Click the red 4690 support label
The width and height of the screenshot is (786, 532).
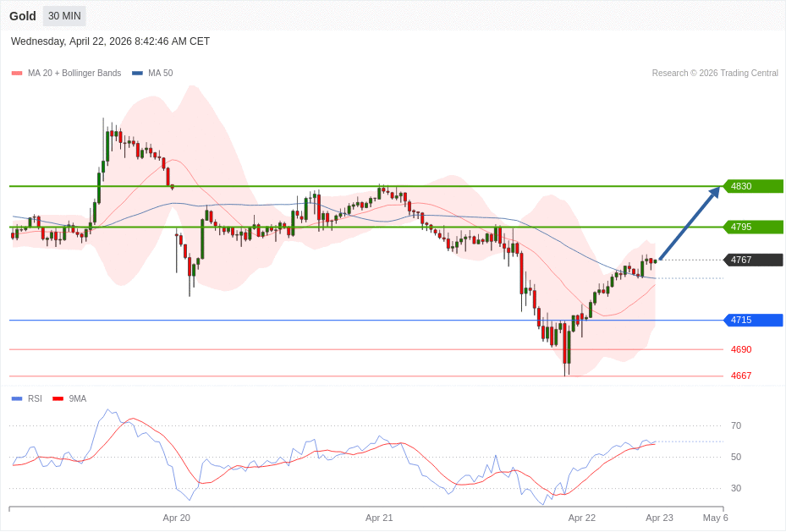(741, 349)
